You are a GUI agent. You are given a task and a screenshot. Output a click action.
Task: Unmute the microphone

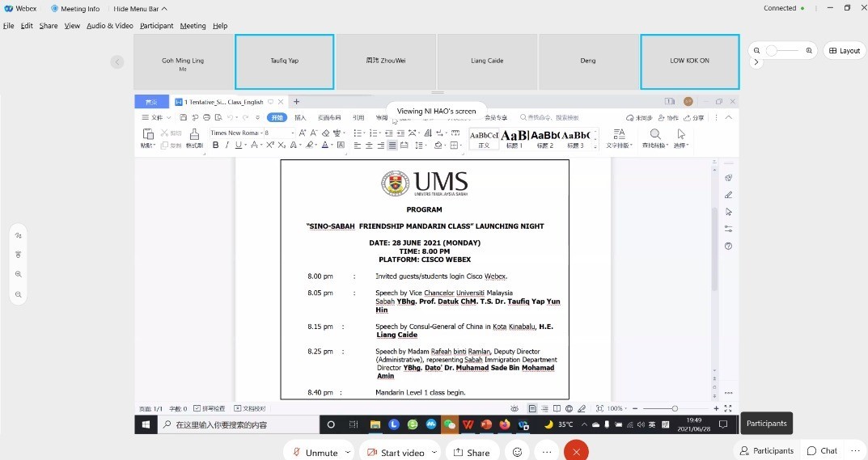pyautogui.click(x=315, y=452)
